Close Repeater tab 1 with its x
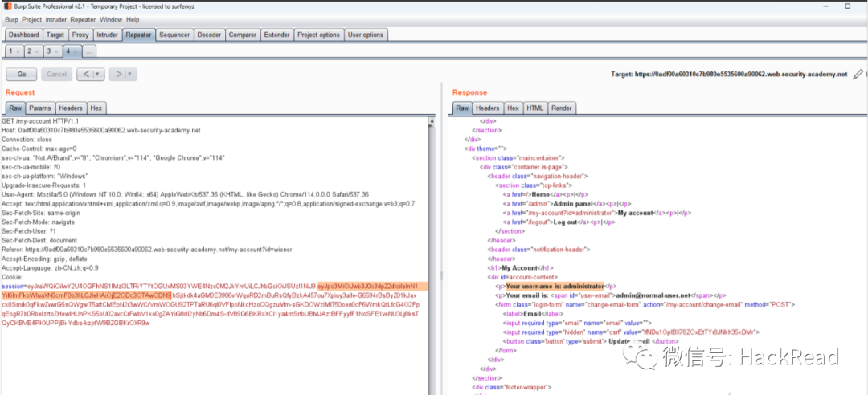Image resolution: width=868 pixels, height=395 pixels. [18, 51]
